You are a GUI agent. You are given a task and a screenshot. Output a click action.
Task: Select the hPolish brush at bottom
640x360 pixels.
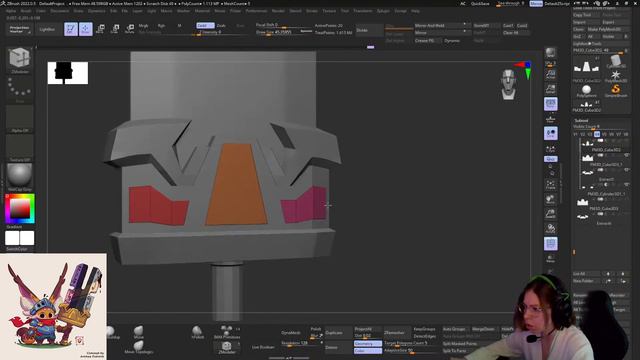coord(198,332)
